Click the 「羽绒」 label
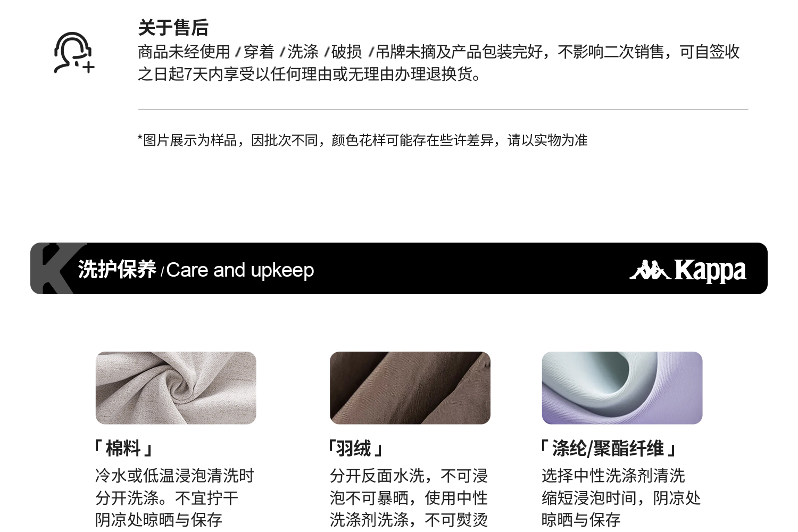Viewport: 798px width, 532px height. tap(355, 448)
